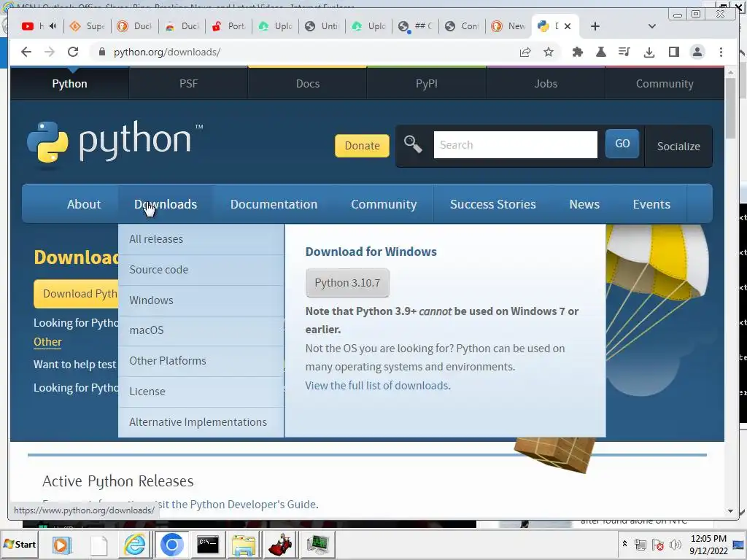The image size is (747, 560).
Task: Select All releases from Downloads menu
Action: pyautogui.click(x=201, y=239)
